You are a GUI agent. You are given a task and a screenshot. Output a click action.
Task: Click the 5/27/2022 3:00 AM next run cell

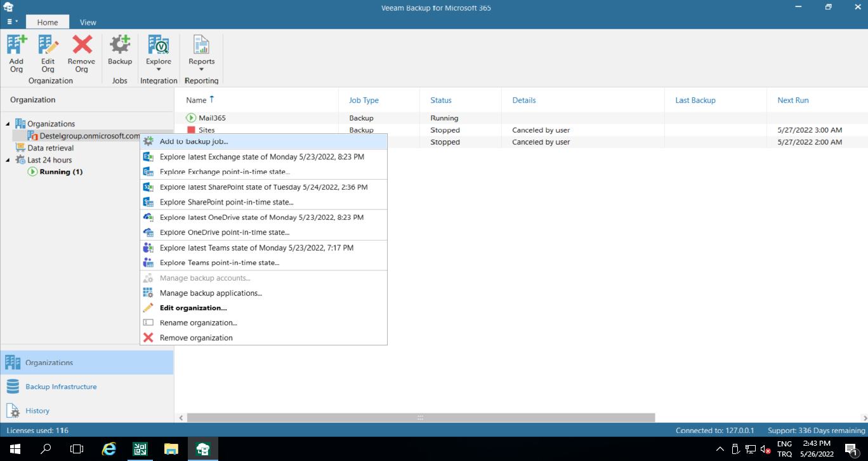click(810, 130)
